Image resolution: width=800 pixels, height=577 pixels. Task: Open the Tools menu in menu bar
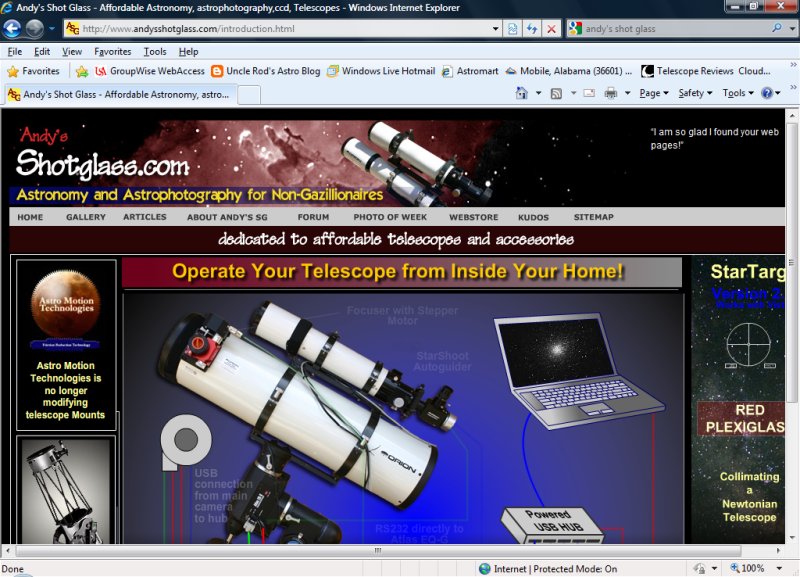[x=155, y=52]
